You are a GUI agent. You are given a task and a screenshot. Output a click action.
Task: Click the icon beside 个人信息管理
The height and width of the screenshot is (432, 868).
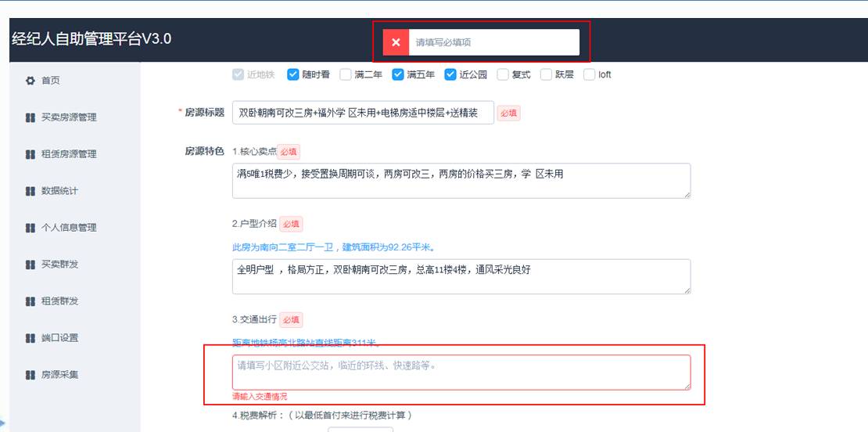pyautogui.click(x=30, y=228)
